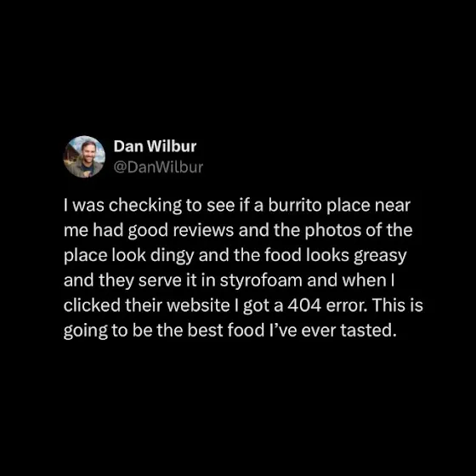Open Dan Wilbur's profile picture

[x=84, y=156]
